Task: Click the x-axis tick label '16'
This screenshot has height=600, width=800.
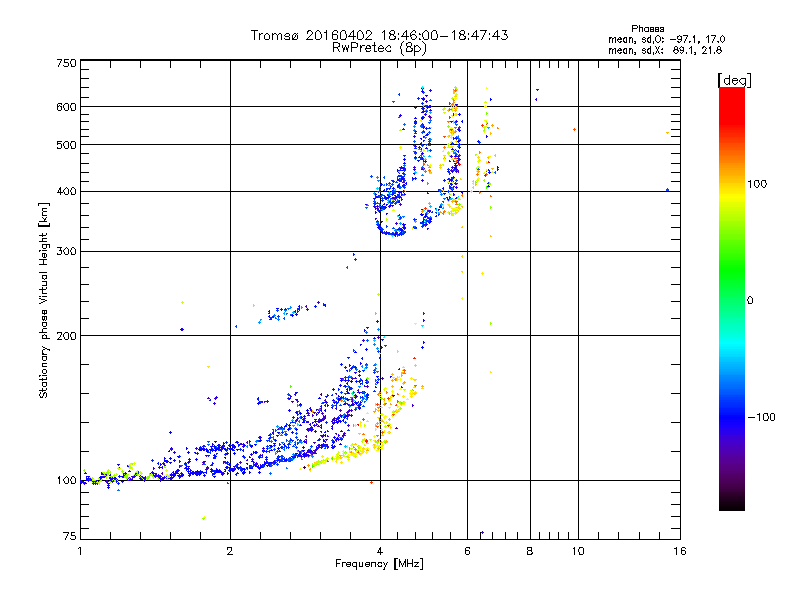Action: pos(680,551)
